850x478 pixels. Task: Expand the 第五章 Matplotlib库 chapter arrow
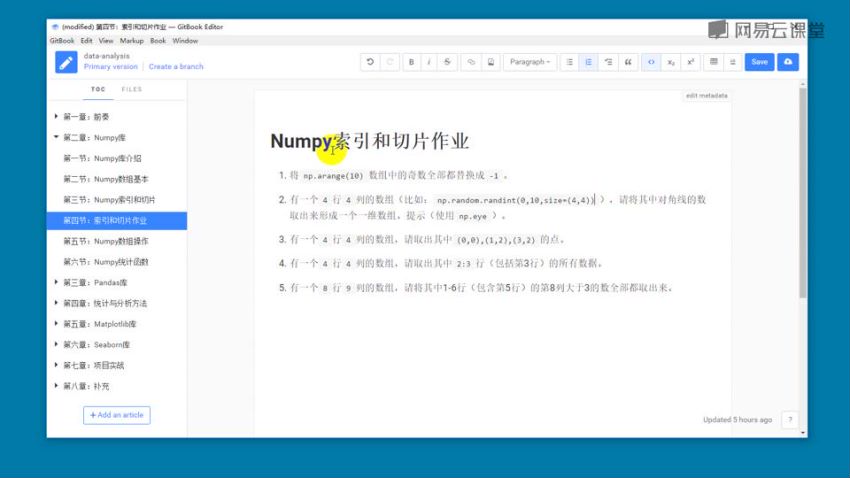pyautogui.click(x=56, y=324)
